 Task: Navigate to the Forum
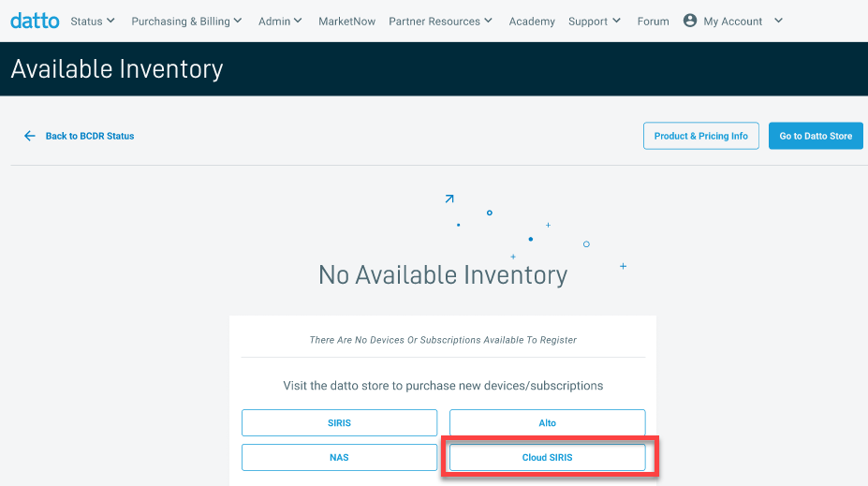[653, 21]
